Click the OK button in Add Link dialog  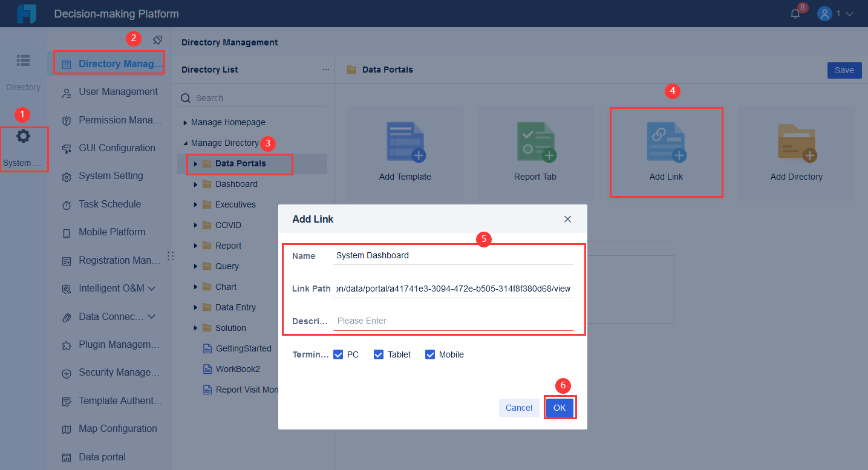point(560,407)
